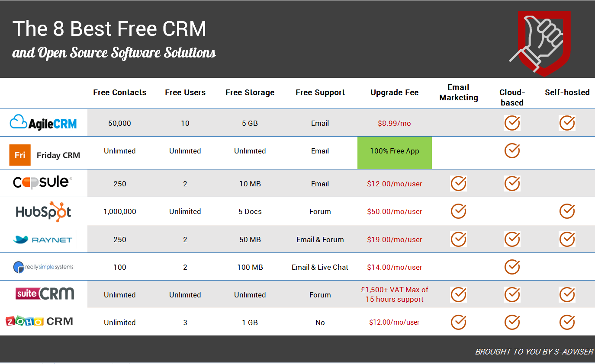The image size is (595, 364).
Task: Click Friday CRM's Unlimited contacts cell
Action: tap(120, 151)
